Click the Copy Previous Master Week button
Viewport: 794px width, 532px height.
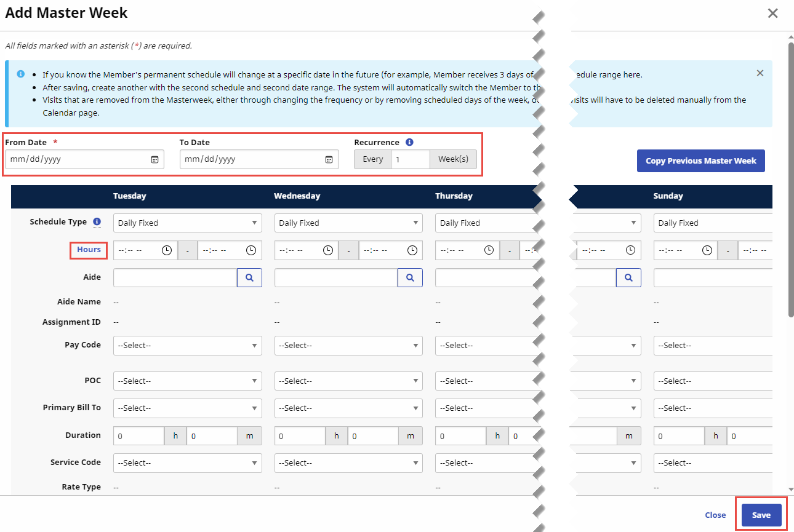pyautogui.click(x=700, y=161)
